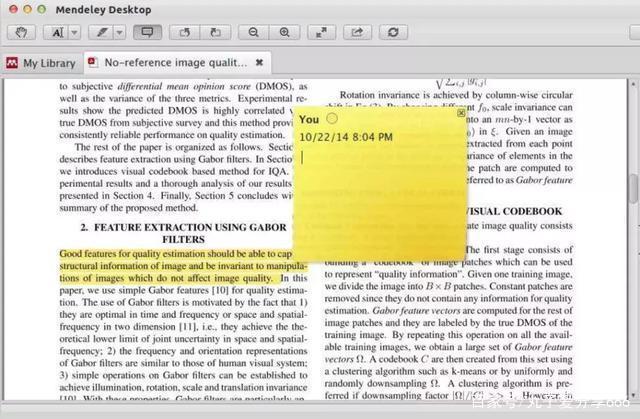Expand highlighter tool dropdown arrow
Screen dimensions: 640x419
(x=119, y=33)
